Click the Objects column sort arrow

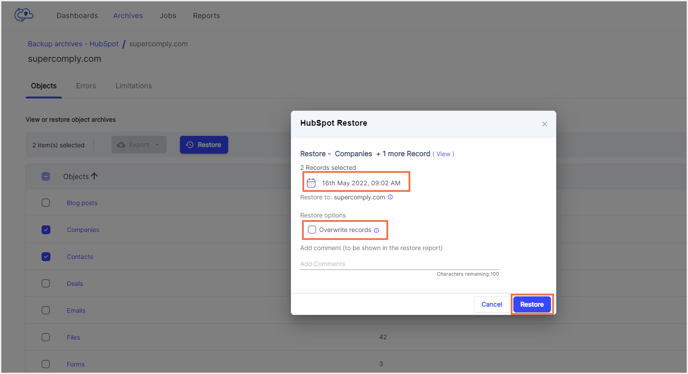click(x=94, y=176)
